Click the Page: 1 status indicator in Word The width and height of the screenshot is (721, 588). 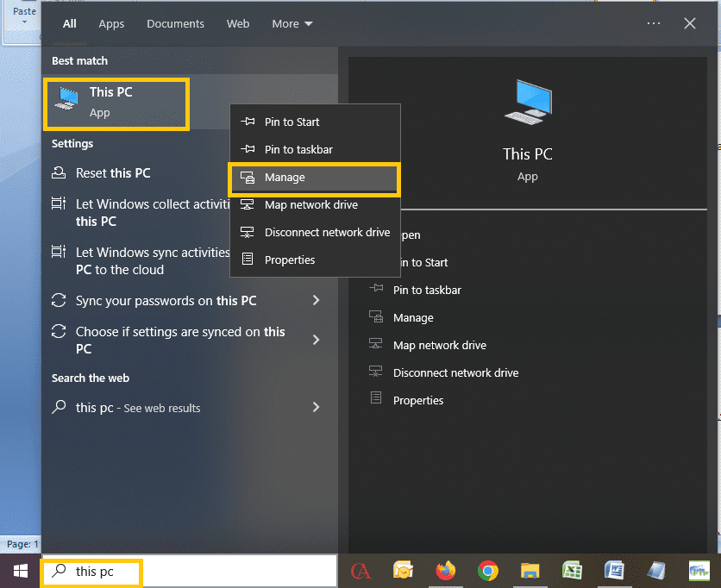[22, 544]
